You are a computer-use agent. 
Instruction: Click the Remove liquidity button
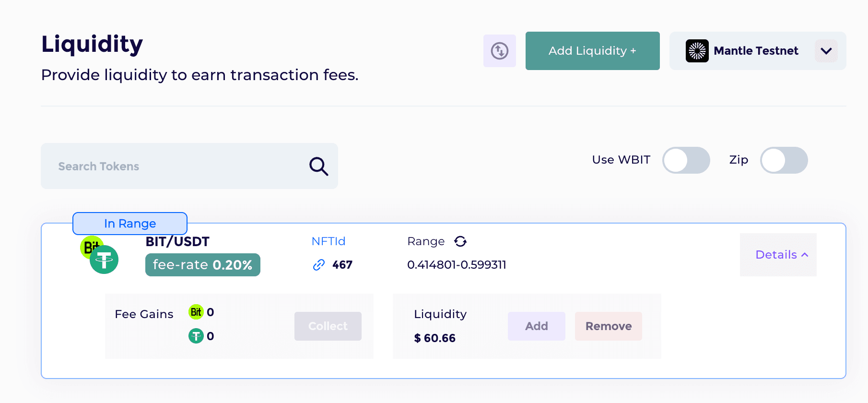(608, 326)
